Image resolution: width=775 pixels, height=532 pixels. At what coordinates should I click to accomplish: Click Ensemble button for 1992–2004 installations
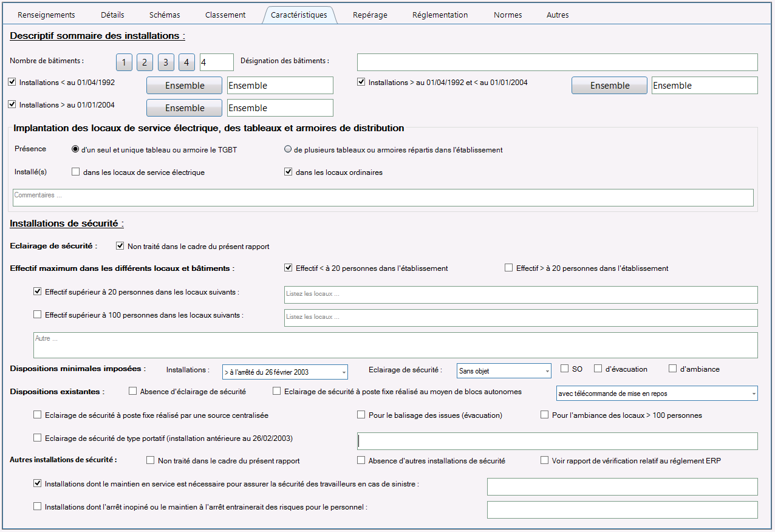[609, 86]
